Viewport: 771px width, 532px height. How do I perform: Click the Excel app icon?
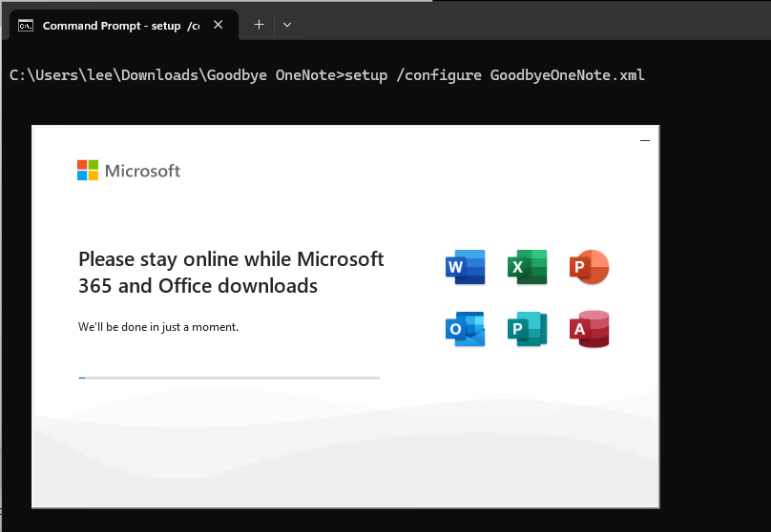[x=527, y=267]
